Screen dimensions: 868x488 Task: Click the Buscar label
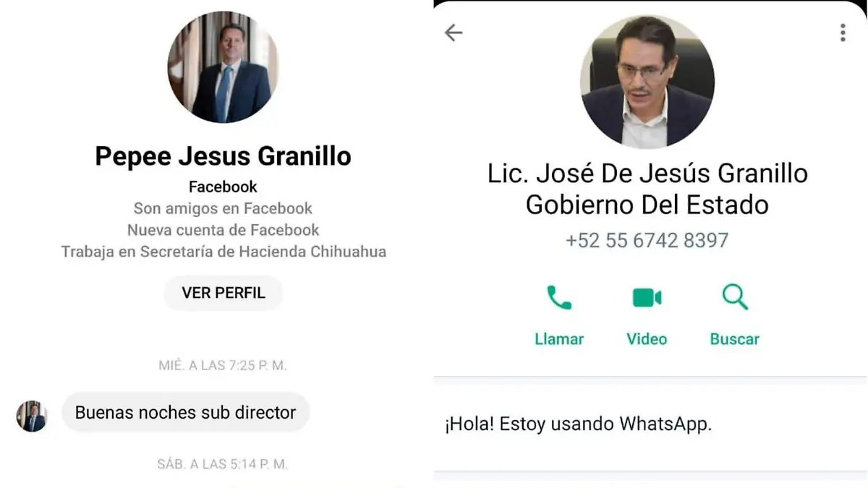[735, 339]
